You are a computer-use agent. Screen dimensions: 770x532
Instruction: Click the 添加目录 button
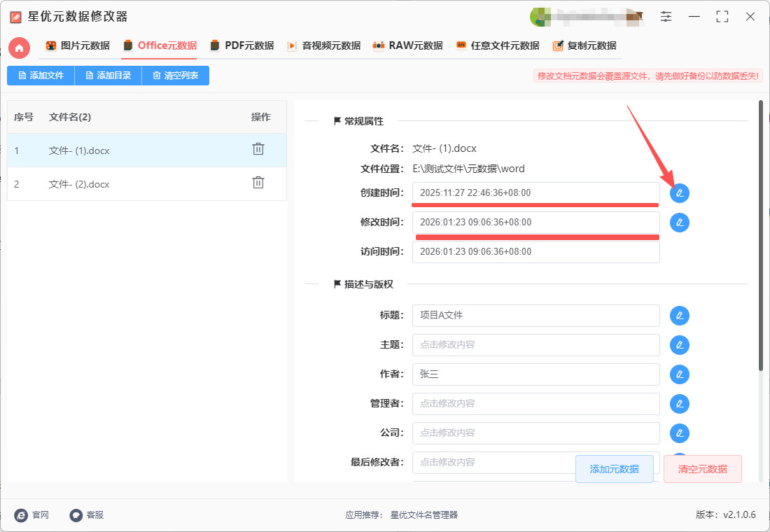[108, 76]
